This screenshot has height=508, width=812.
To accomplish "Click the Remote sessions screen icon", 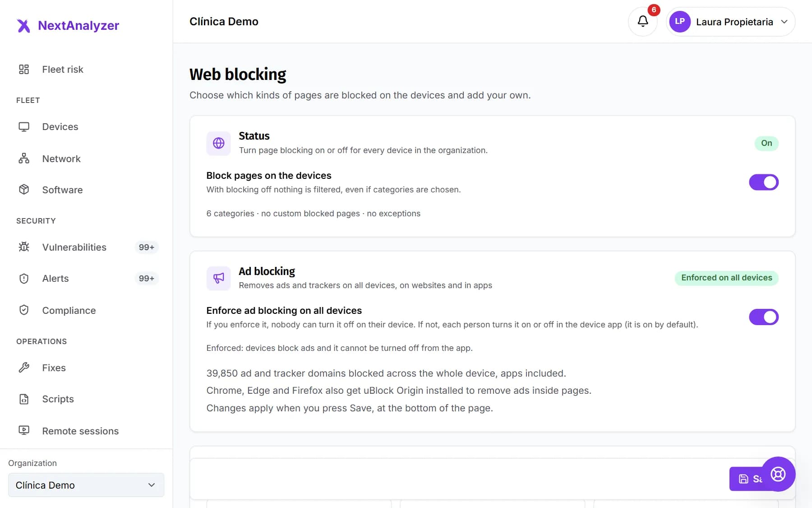I will [x=24, y=431].
